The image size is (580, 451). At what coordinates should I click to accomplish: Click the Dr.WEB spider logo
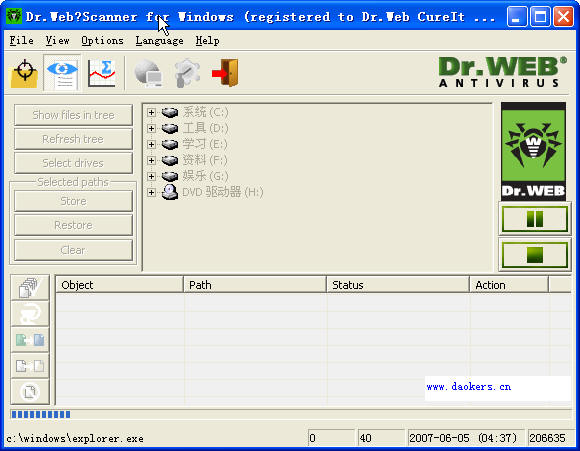533,152
